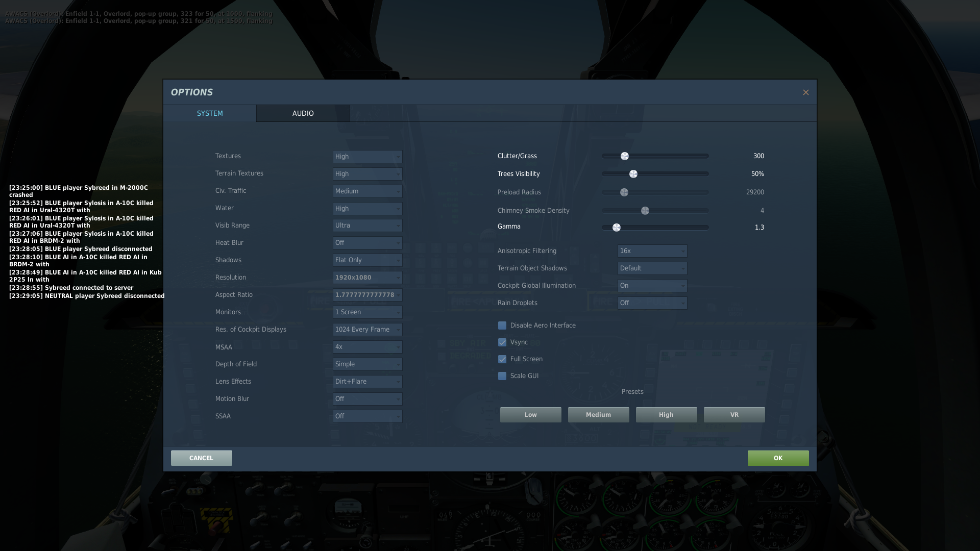
Task: Click the CANCEL button
Action: point(202,458)
